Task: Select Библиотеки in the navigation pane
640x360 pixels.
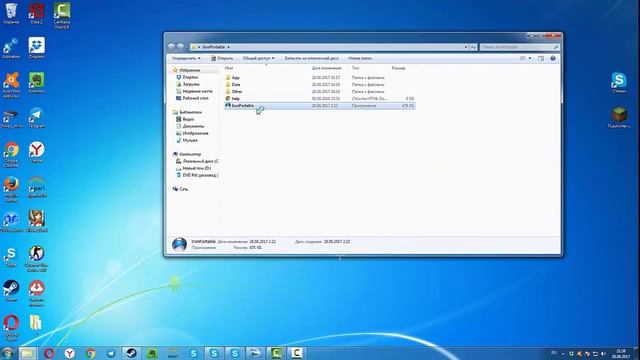Action: click(x=190, y=112)
